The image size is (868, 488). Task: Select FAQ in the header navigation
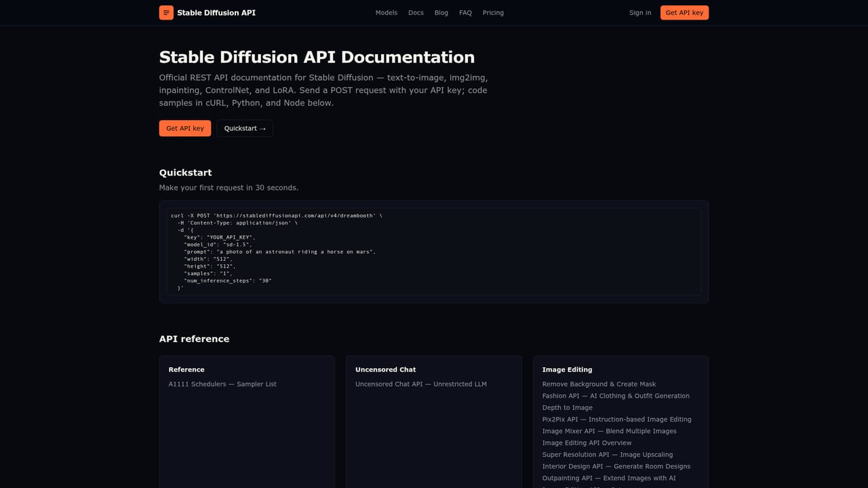pyautogui.click(x=465, y=12)
